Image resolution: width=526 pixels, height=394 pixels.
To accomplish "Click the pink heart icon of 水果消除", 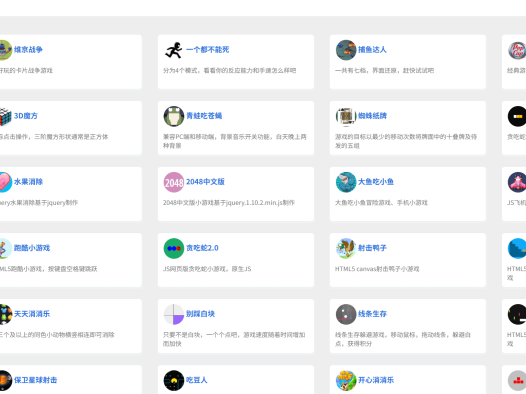I will (x=5, y=182).
